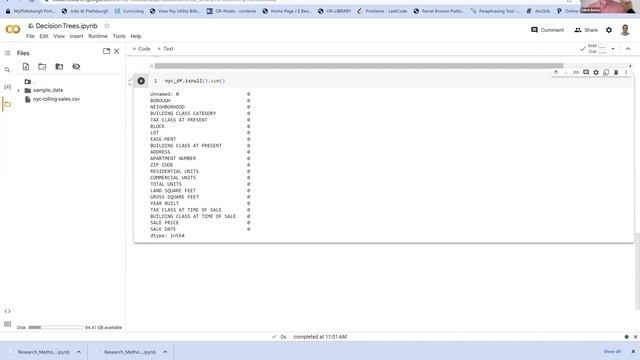Open the Colab home logo
This screenshot has width=640, height=360.
pos(13,29)
